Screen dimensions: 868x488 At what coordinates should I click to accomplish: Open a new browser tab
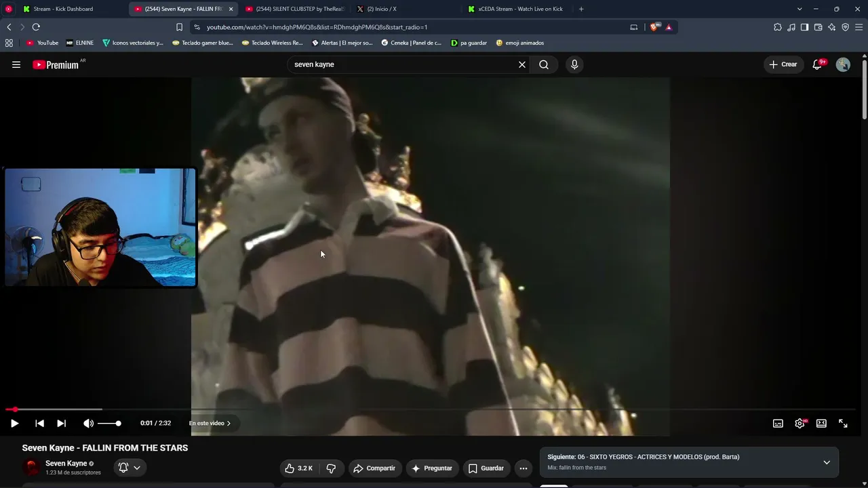click(581, 9)
